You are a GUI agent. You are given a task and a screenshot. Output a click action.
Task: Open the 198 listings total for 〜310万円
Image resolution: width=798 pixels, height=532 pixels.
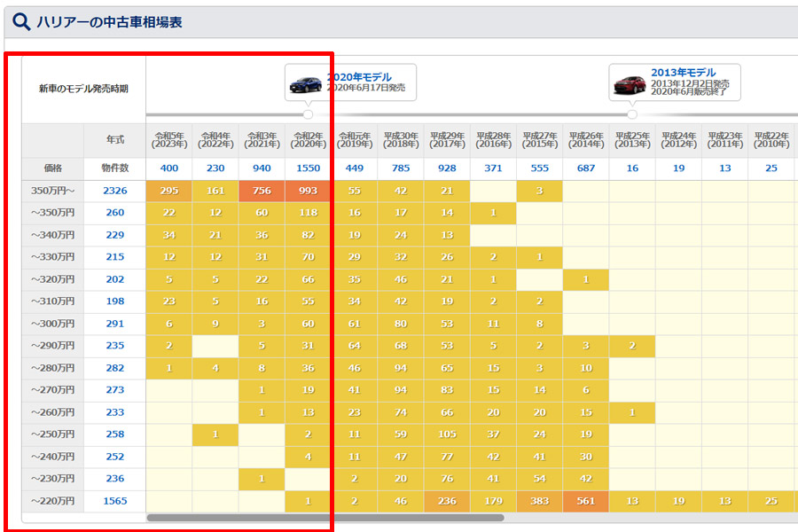click(115, 301)
